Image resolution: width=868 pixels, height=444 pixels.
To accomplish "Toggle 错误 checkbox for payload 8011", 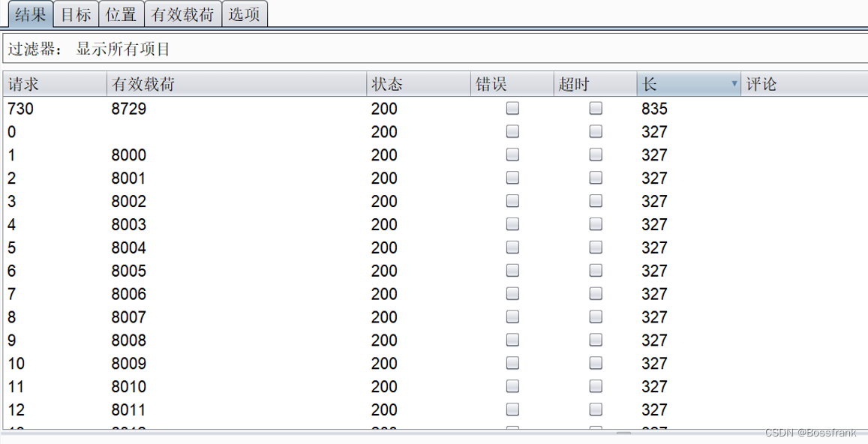I will click(512, 409).
